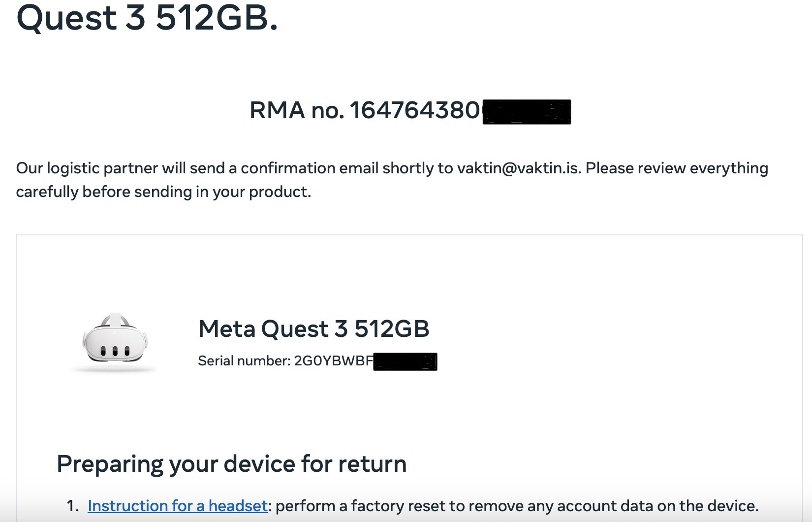The width and height of the screenshot is (812, 522).
Task: Click the Serial number 2G0YBWBF text
Action: 285,361
